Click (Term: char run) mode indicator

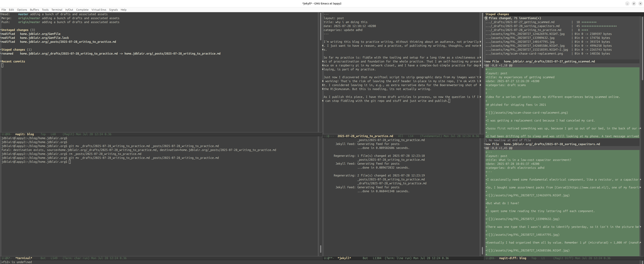click(76, 258)
